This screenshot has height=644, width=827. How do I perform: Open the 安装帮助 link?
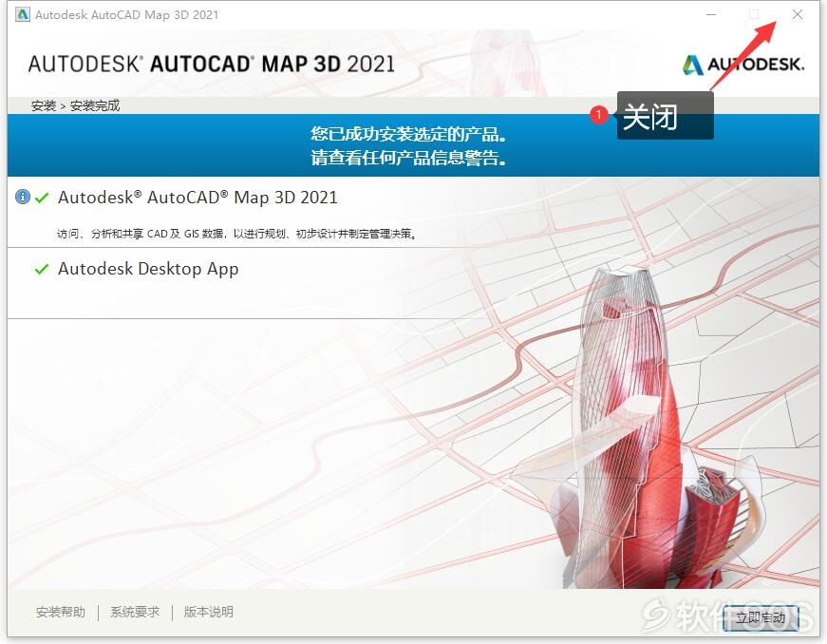(61, 612)
